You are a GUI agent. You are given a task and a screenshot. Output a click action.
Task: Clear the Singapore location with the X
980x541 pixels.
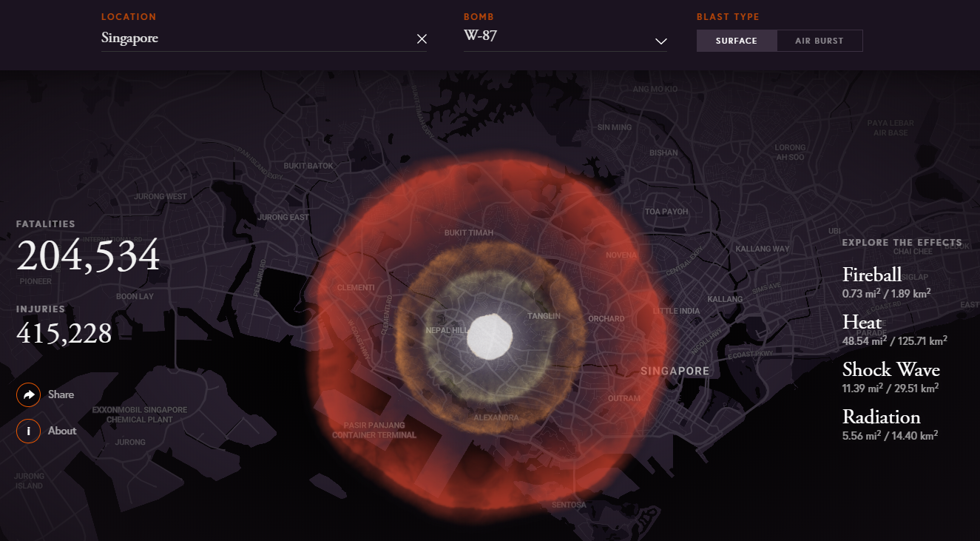pyautogui.click(x=422, y=38)
